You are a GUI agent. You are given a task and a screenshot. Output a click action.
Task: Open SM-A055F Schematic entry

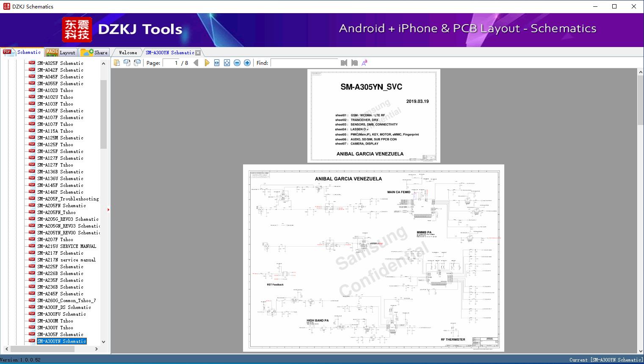(x=60, y=83)
